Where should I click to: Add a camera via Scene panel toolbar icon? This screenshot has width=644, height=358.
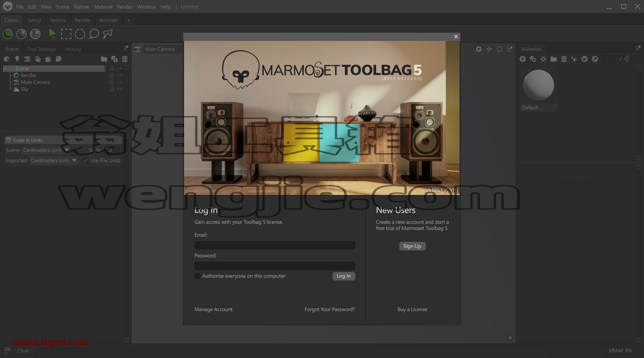pos(28,59)
